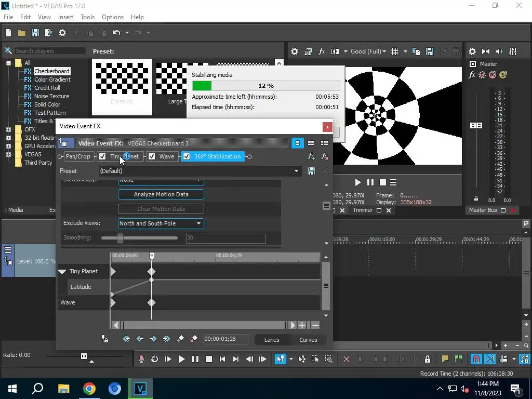The image size is (532, 399).
Task: Open the Stereoscopy dropdown
Action: 161,181
